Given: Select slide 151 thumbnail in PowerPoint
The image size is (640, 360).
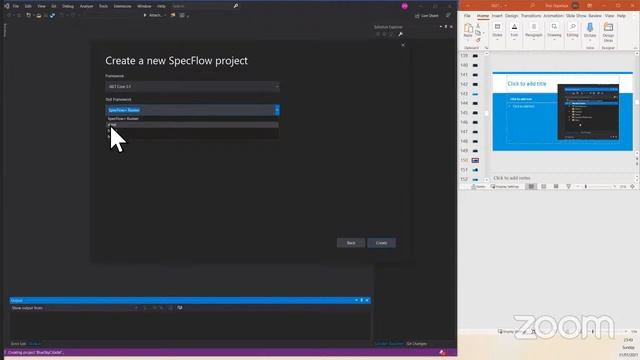Looking at the screenshot, I should point(475,170).
